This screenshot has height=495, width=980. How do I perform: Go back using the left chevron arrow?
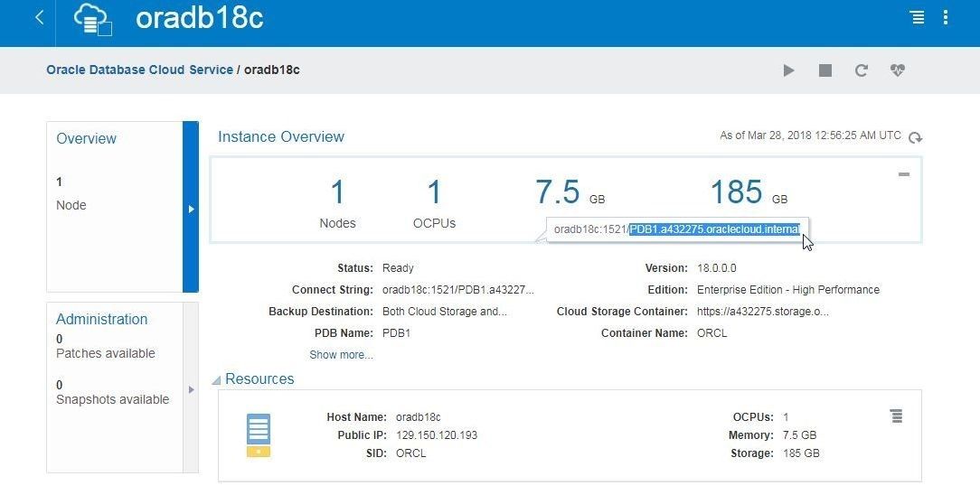click(x=40, y=17)
